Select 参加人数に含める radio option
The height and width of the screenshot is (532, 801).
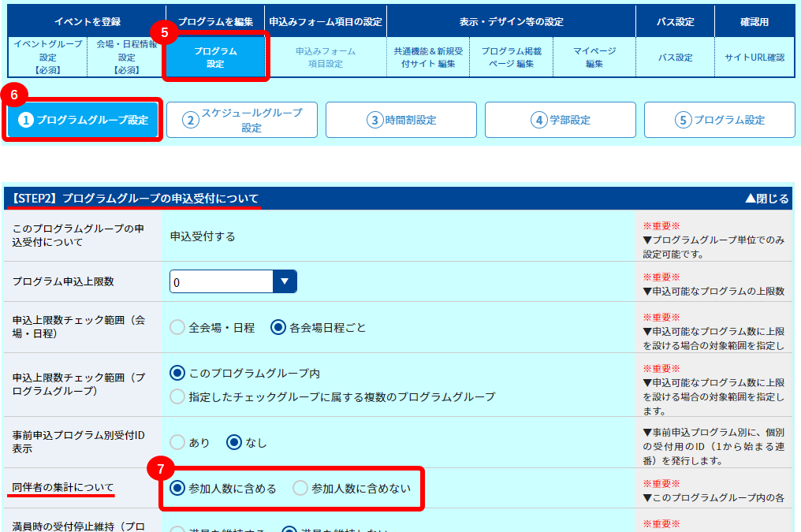(x=177, y=488)
